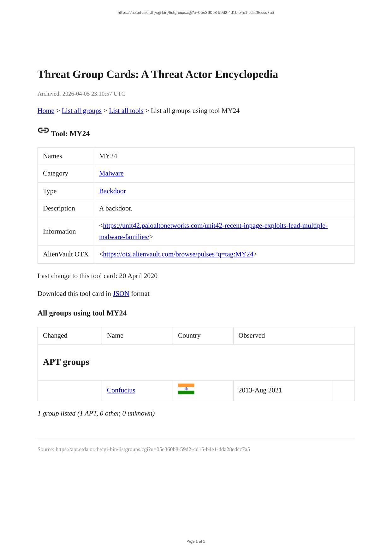Click the Source URL footer text
Image resolution: width=392 pixels, height=554 pixels.
coord(144,449)
